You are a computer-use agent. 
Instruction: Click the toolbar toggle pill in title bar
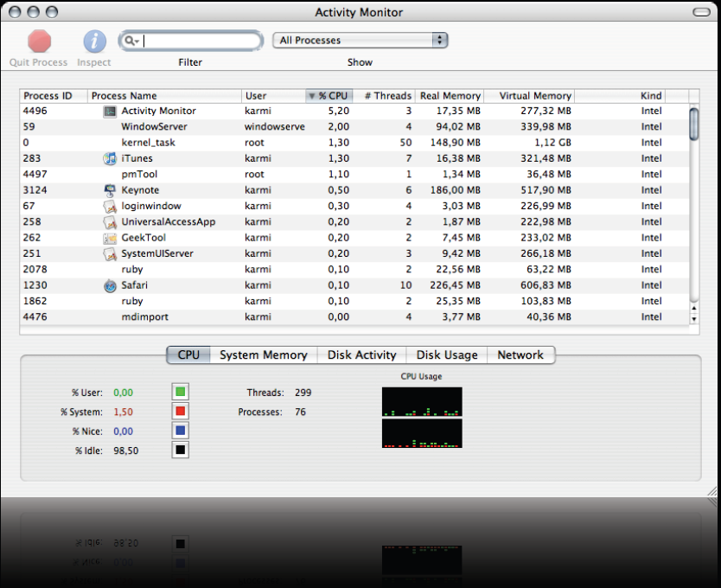point(702,12)
